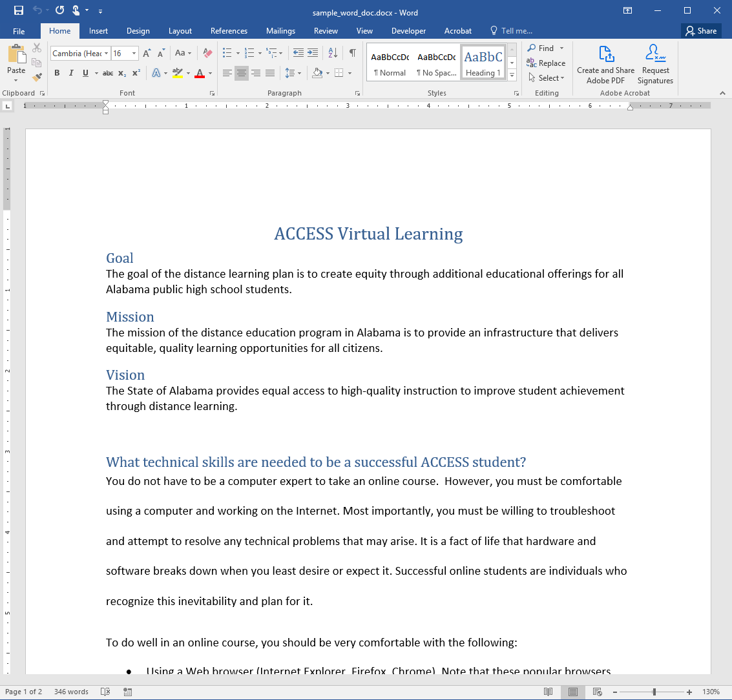The height and width of the screenshot is (700, 732).
Task: Open the font name dropdown
Action: pyautogui.click(x=106, y=54)
